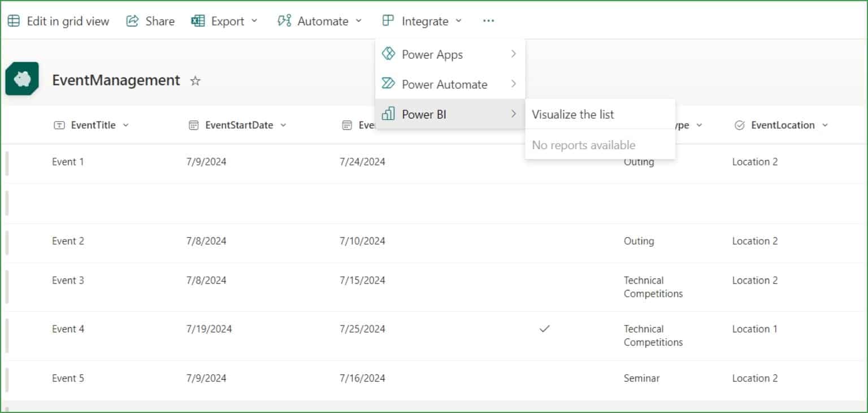Click the Seminar event type cell
The width and height of the screenshot is (868, 413).
[x=641, y=379]
